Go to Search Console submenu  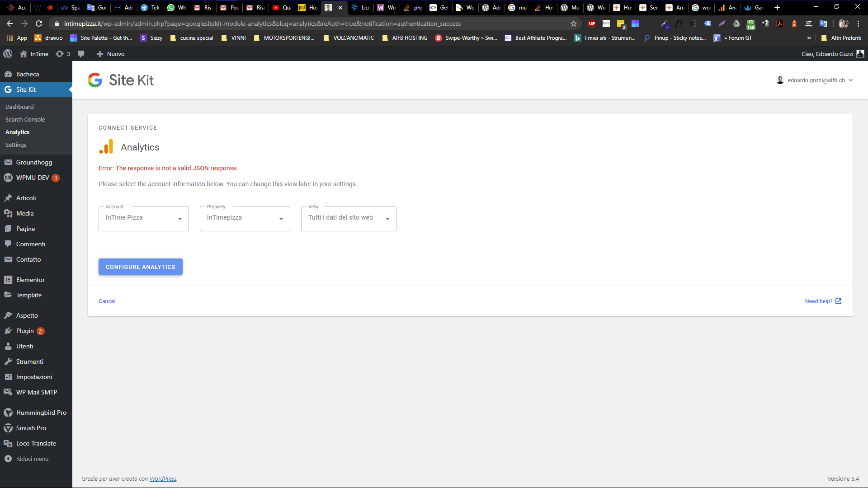pos(25,119)
